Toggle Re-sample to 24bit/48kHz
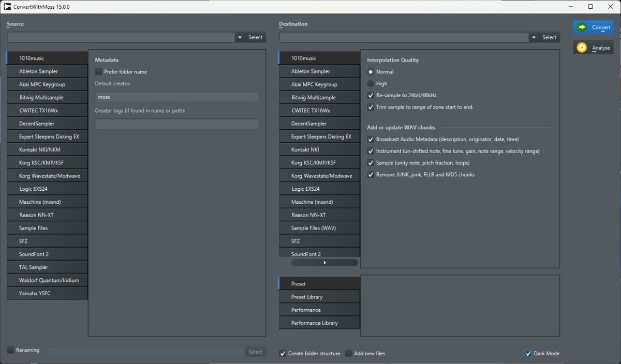This screenshot has height=364, width=621. [x=371, y=95]
